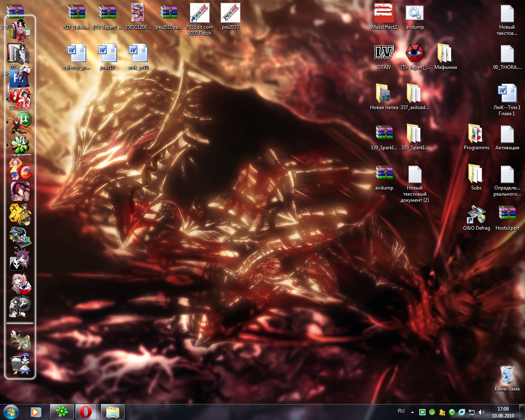Open ICQ green flower tray icon
525x420 pixels.
[432, 412]
